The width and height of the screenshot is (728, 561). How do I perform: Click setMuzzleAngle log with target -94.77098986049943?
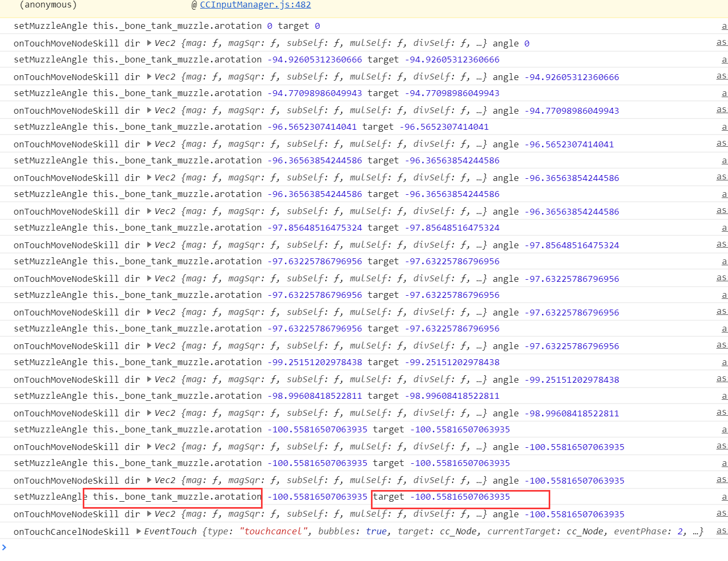pyautogui.click(x=257, y=93)
